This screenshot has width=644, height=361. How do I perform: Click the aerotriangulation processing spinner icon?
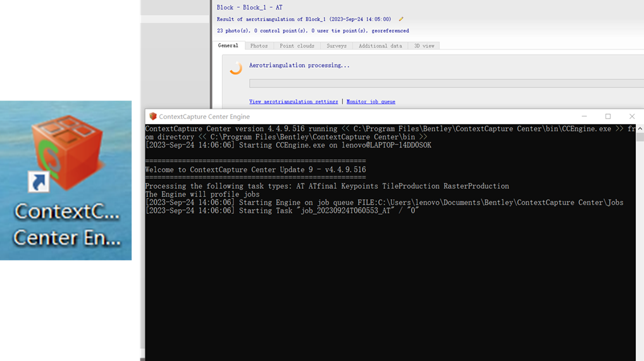point(236,68)
